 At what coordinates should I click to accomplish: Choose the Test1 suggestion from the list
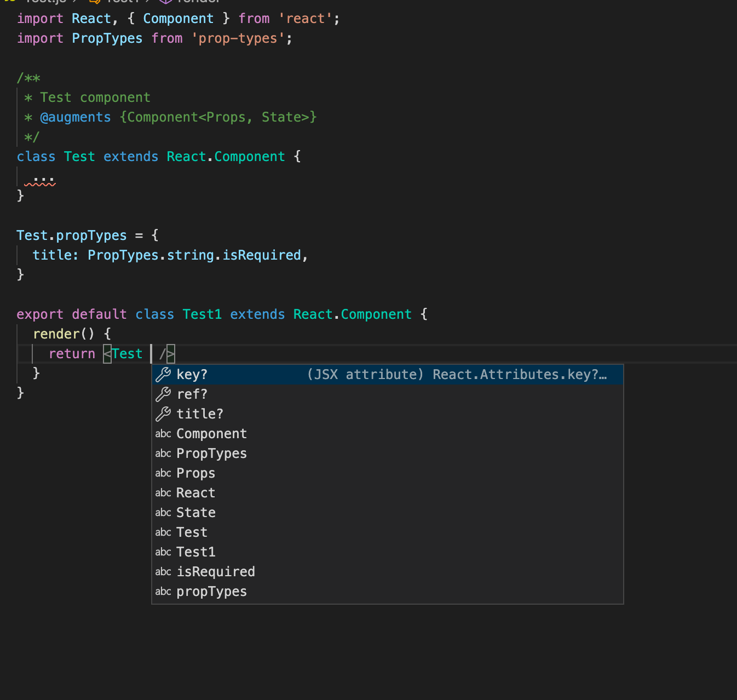pos(195,552)
